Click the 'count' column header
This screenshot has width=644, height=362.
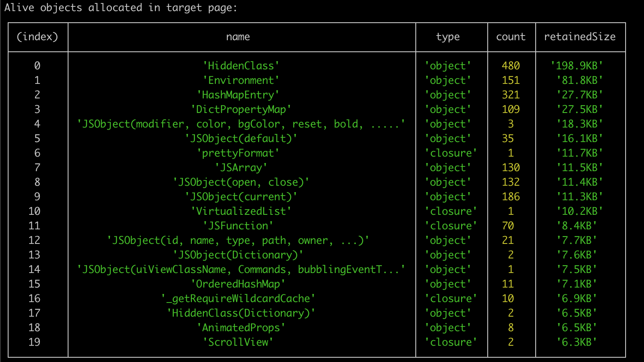511,37
